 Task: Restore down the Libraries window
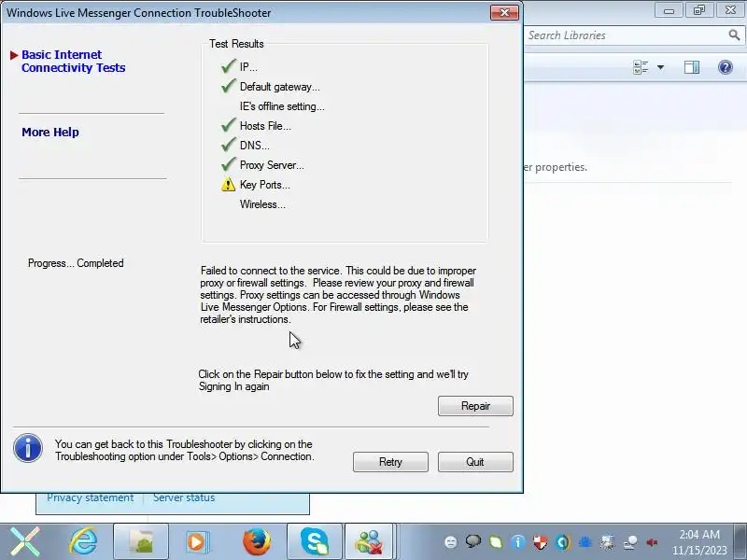pyautogui.click(x=698, y=10)
